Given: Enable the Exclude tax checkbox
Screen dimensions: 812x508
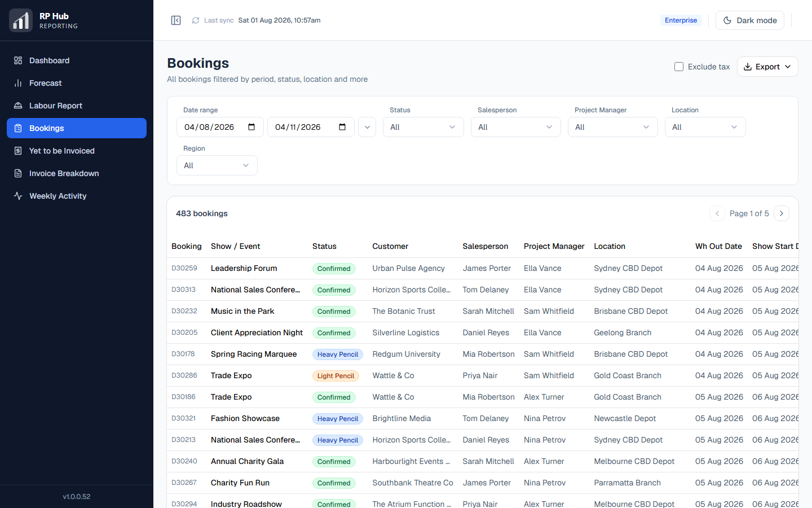Looking at the screenshot, I should [679, 67].
